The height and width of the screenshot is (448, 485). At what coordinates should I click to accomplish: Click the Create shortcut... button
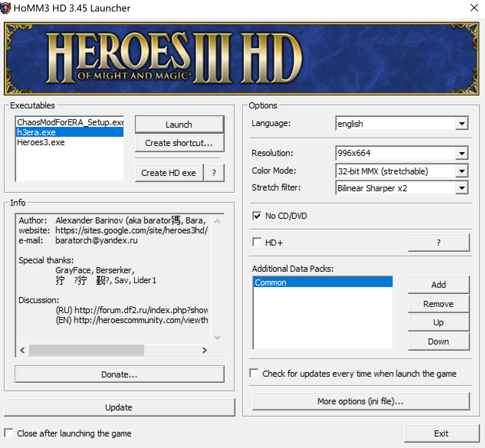coord(179,143)
